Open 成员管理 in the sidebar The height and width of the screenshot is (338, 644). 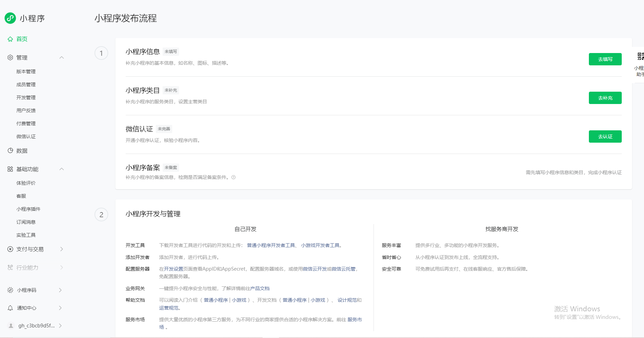click(26, 84)
